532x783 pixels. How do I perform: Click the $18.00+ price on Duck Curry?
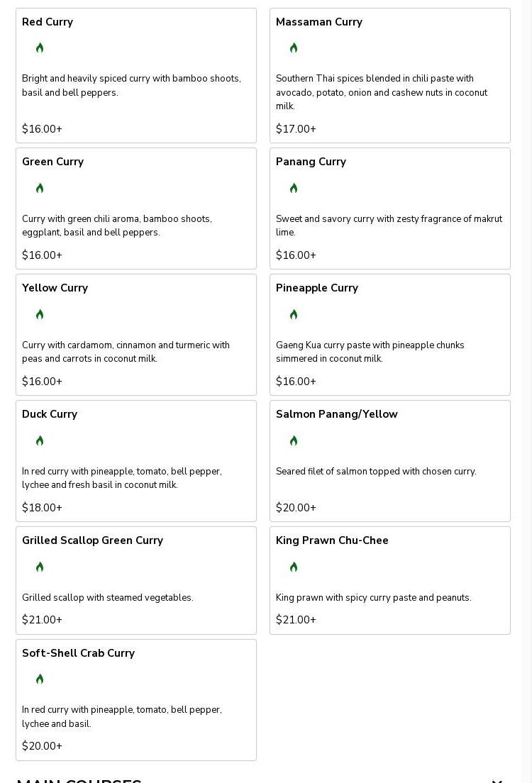(x=42, y=508)
